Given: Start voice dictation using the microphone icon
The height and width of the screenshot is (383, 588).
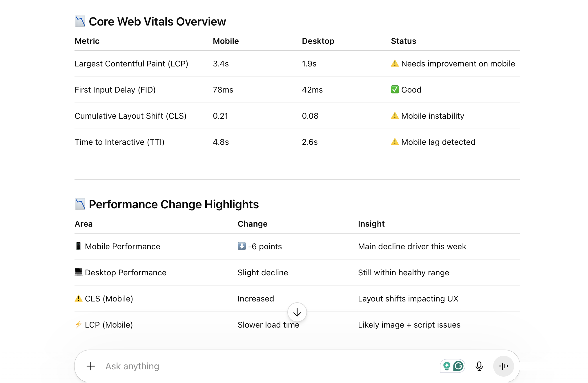Looking at the screenshot, I should pyautogui.click(x=479, y=366).
